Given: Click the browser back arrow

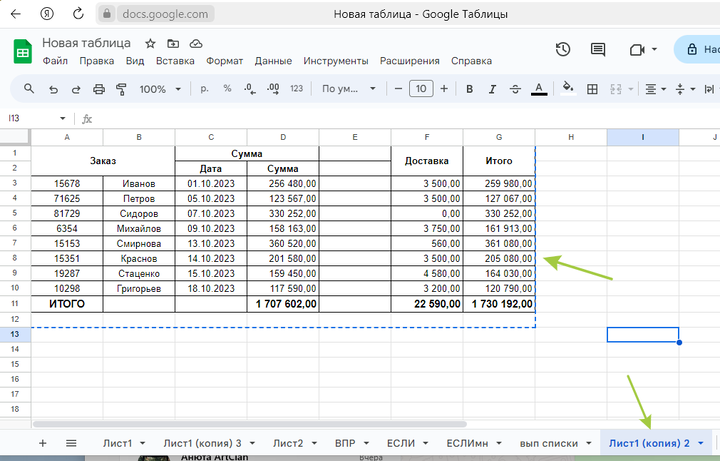Looking at the screenshot, I should pyautogui.click(x=16, y=14).
